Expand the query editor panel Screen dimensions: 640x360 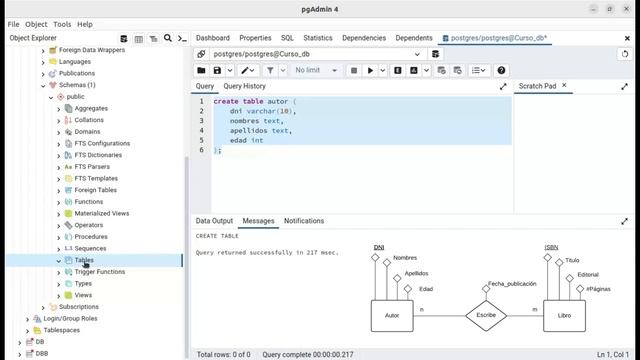[503, 87]
